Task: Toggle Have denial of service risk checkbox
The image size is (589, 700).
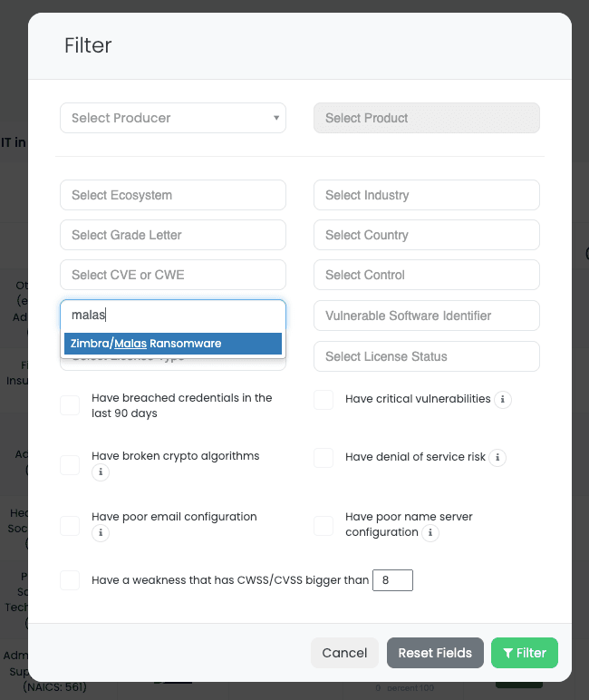Action: coord(323,458)
